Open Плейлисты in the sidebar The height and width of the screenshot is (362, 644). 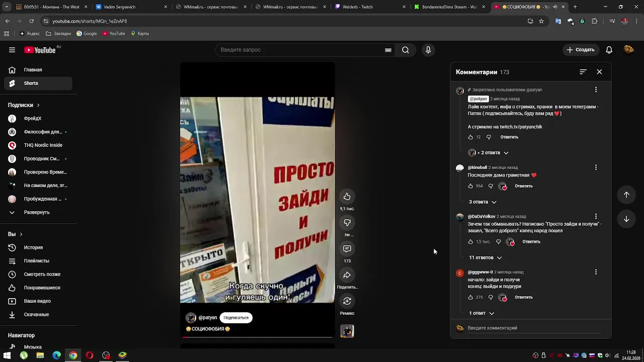38,261
